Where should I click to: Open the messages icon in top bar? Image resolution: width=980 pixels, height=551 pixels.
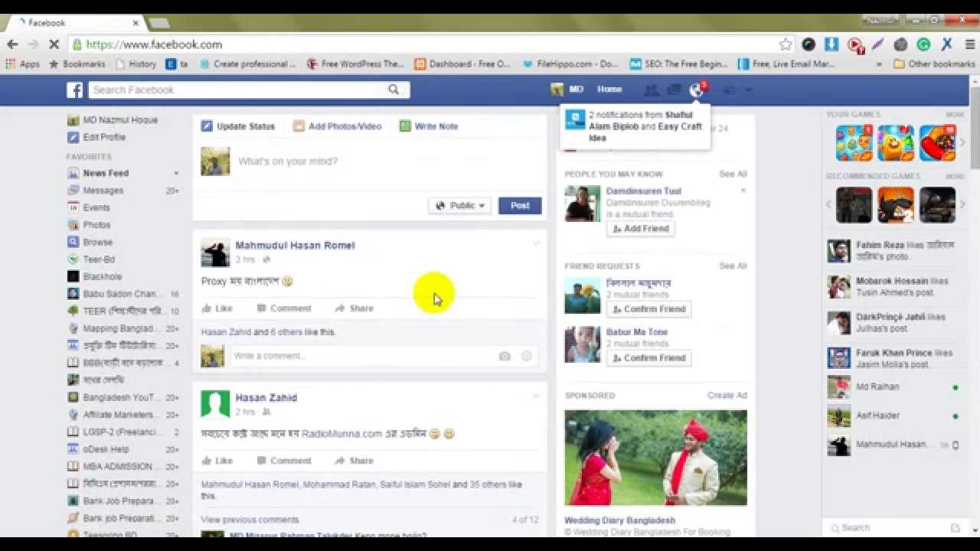(x=674, y=90)
